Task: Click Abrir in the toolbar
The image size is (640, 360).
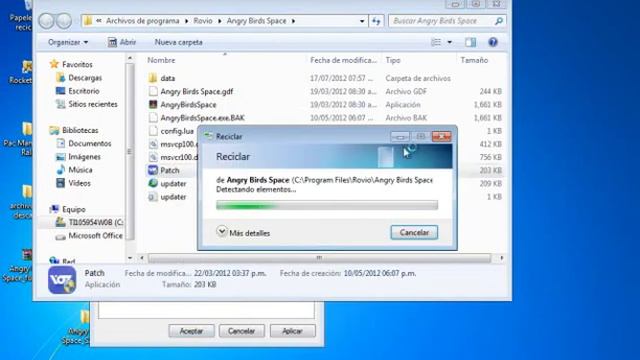Action: coord(122,42)
